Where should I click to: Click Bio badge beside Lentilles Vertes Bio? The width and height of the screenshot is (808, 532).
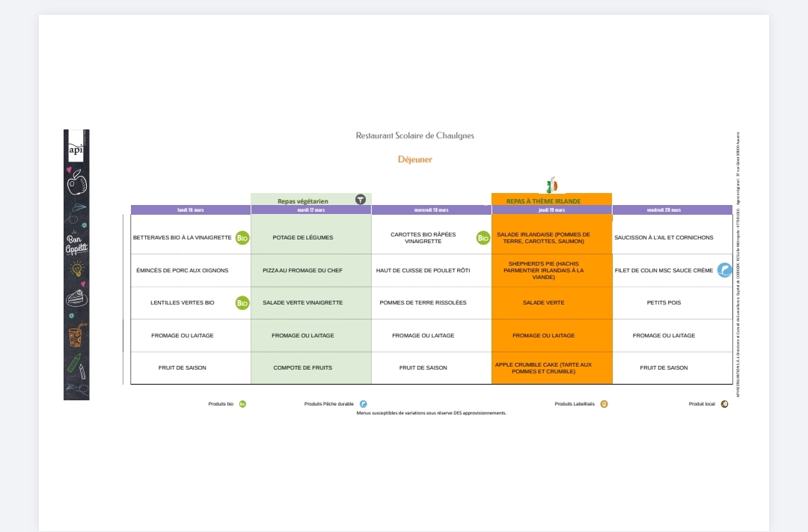[x=242, y=303]
